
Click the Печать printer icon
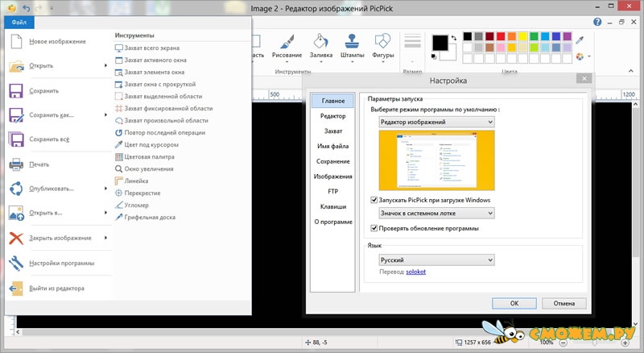[16, 164]
